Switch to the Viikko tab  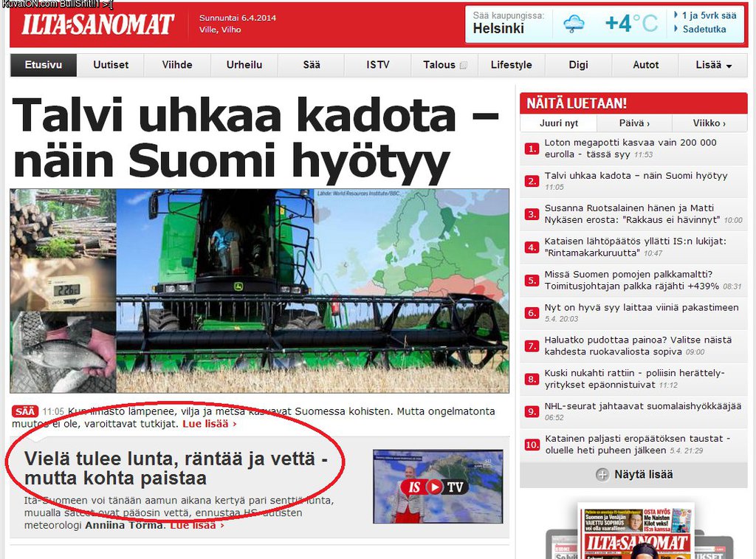pyautogui.click(x=709, y=123)
